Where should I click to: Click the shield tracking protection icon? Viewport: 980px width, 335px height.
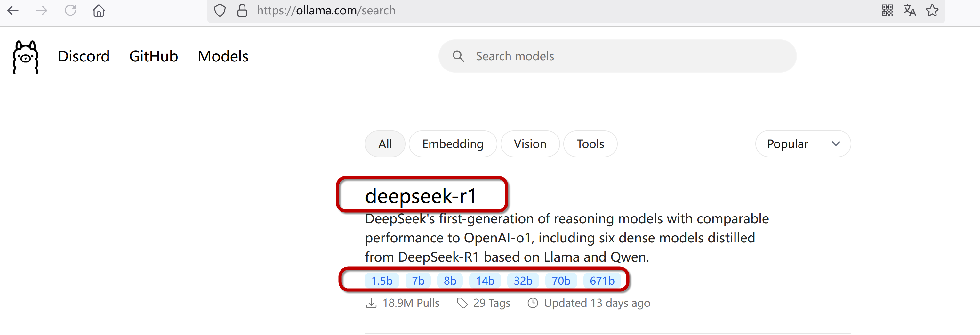coord(220,10)
